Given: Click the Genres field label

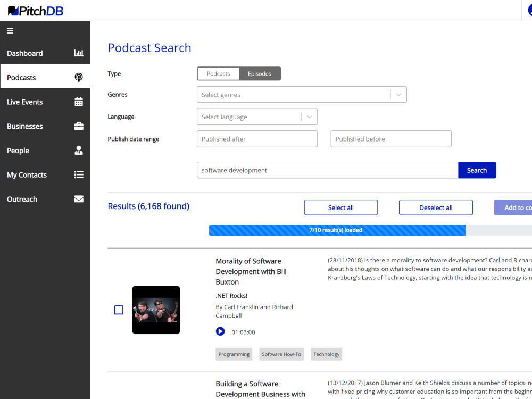Looking at the screenshot, I should [x=118, y=95].
